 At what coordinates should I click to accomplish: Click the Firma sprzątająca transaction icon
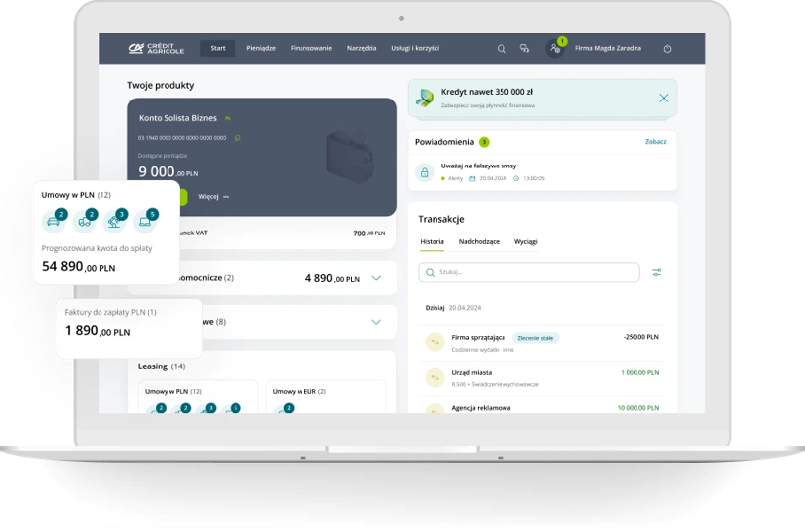(434, 341)
